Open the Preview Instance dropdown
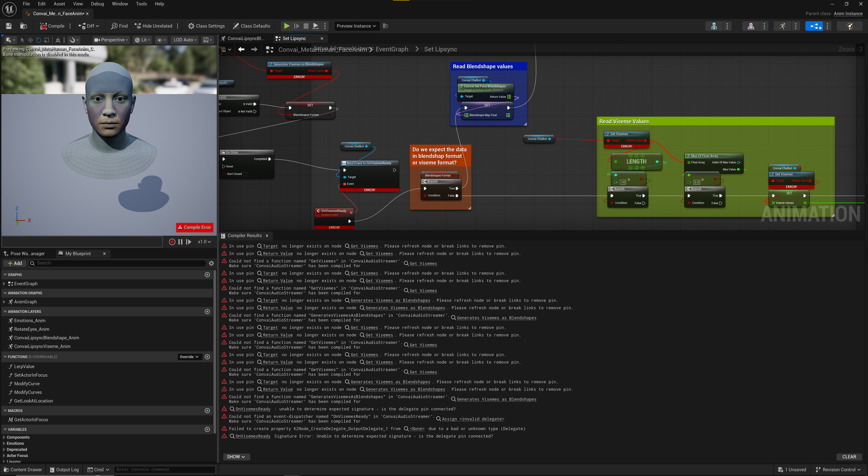Viewport: 868px width, 476px height. [x=356, y=26]
